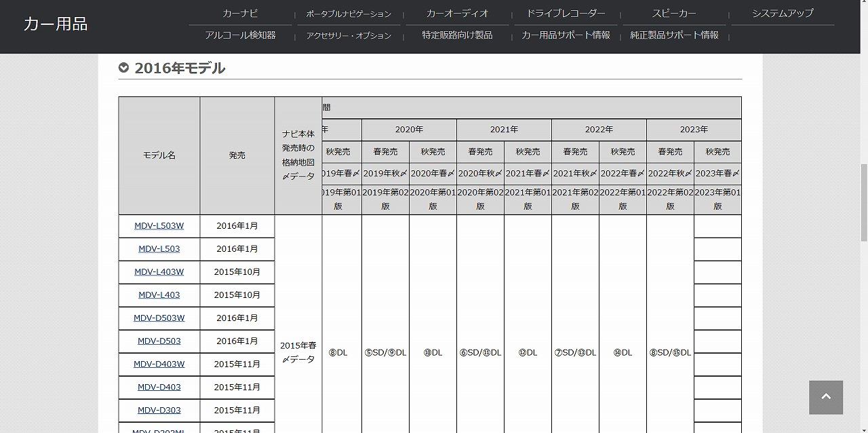Click the 2023年春〆 header cell
This screenshot has height=433, width=868.
(x=717, y=174)
